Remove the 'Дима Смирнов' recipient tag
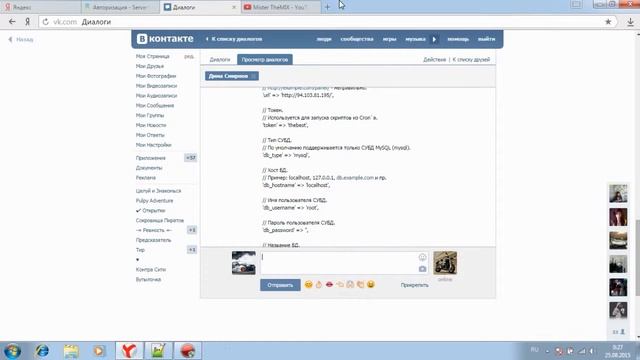The height and width of the screenshot is (360, 640). click(253, 76)
